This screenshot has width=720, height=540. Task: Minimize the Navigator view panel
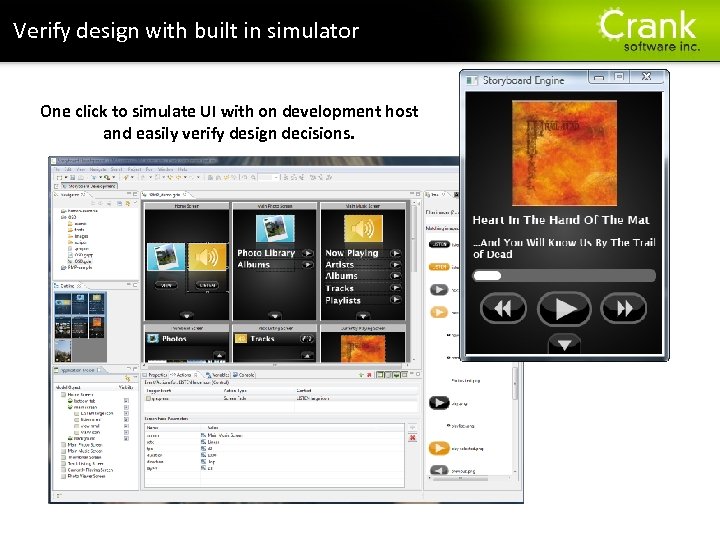(x=129, y=194)
